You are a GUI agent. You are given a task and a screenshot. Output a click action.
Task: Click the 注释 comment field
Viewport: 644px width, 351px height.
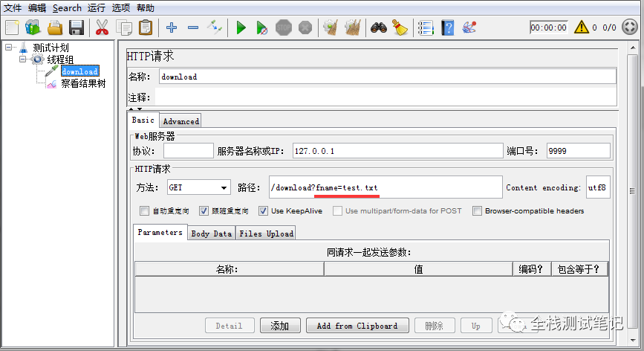click(x=386, y=97)
